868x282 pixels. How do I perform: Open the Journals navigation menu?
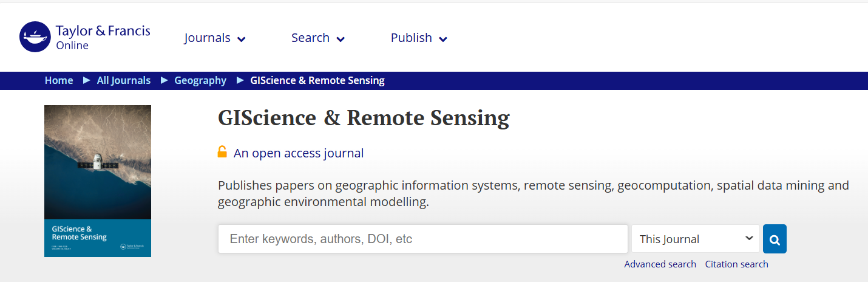tap(208, 38)
